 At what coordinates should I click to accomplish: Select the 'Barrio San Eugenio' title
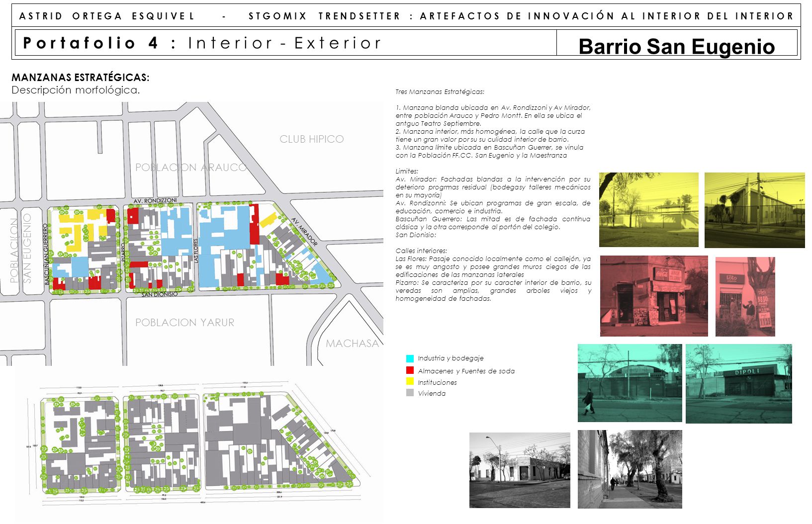(677, 46)
